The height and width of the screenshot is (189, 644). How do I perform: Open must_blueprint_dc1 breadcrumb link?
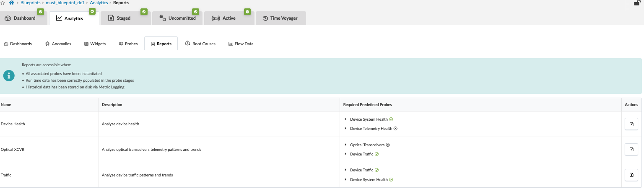(65, 3)
